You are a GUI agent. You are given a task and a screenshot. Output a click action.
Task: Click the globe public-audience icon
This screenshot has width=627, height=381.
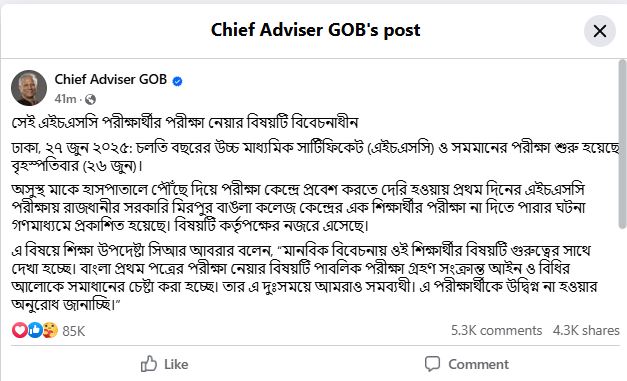[90, 99]
